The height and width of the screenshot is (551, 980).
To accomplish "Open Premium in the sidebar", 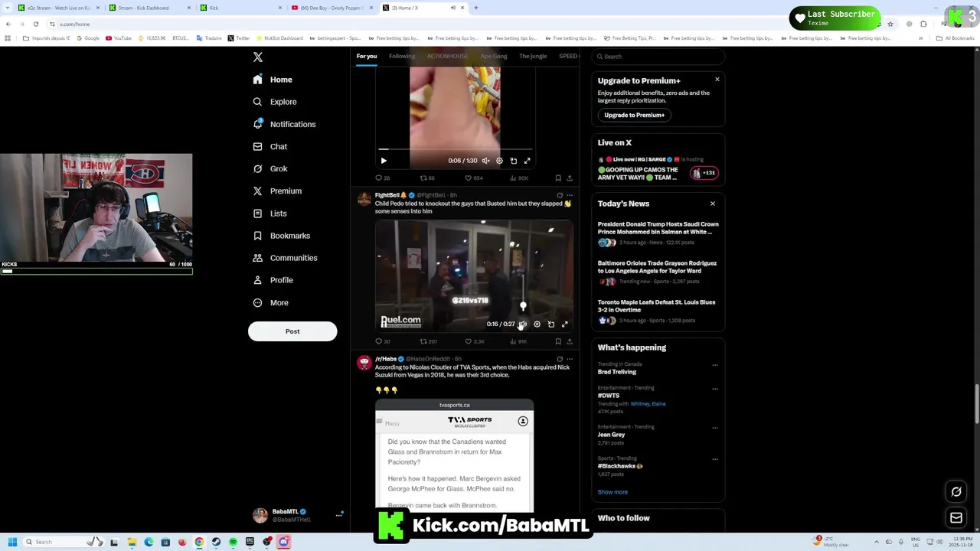I will [x=276, y=191].
